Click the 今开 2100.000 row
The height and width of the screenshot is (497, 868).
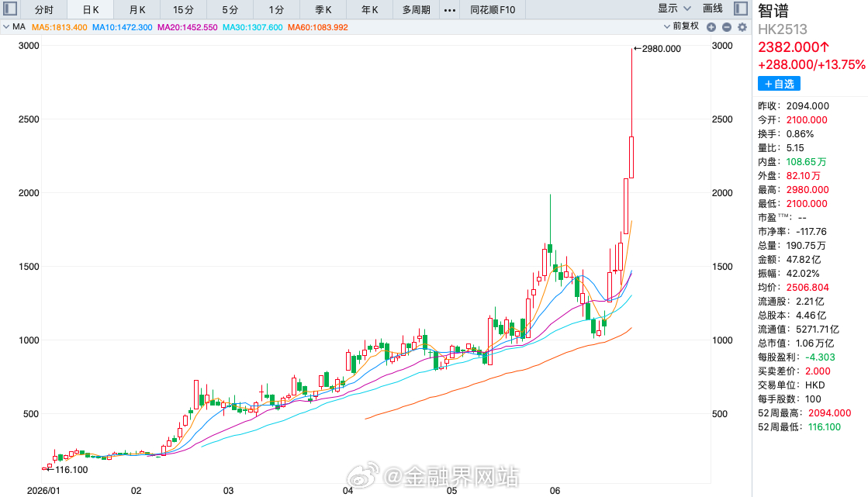(792, 119)
